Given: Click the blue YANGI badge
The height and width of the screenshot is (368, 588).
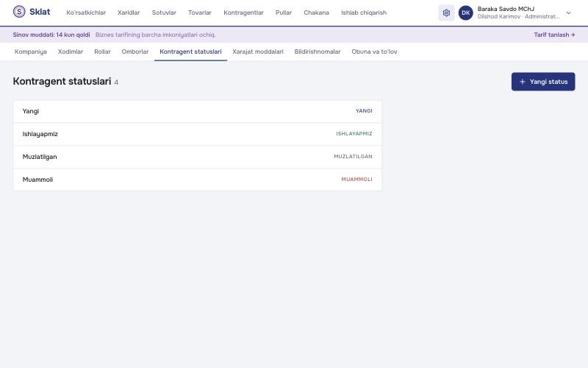Looking at the screenshot, I should pos(364,111).
